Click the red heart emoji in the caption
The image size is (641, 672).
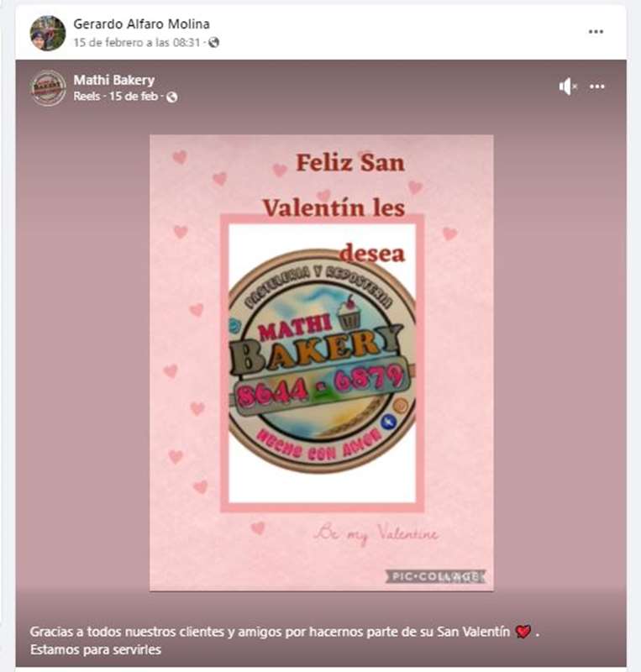tap(523, 632)
